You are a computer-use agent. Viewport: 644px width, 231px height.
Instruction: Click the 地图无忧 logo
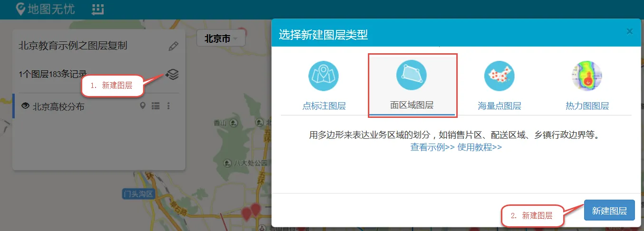click(x=46, y=9)
